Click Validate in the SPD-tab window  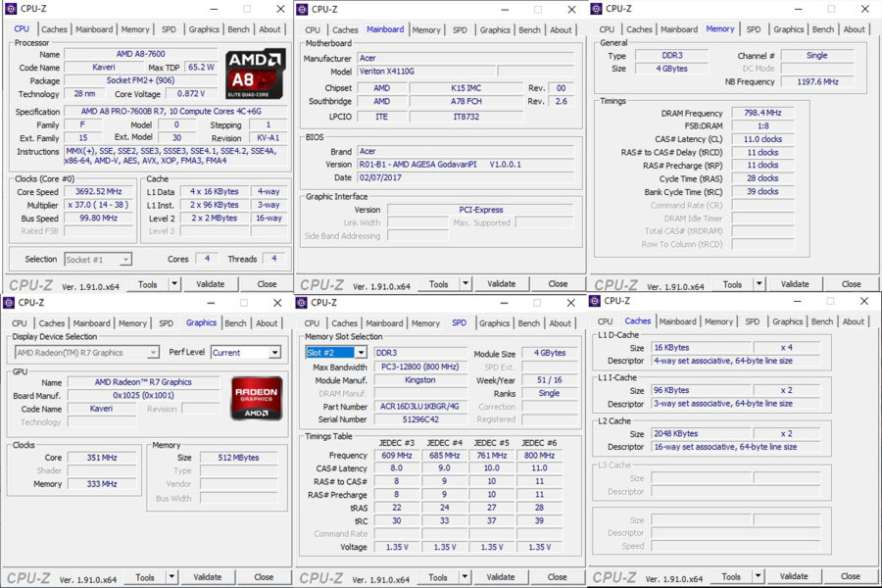pos(501,577)
